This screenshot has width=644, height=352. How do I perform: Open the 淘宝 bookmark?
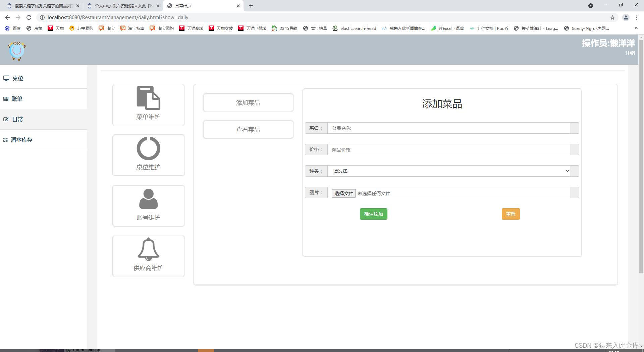107,28
